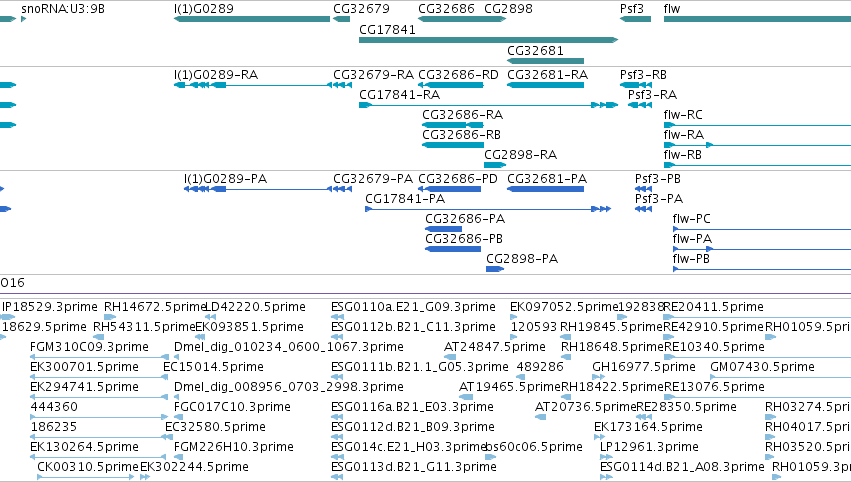
Task: Select the l(1)G0289-RA transcript label
Action: pyautogui.click(x=215, y=75)
